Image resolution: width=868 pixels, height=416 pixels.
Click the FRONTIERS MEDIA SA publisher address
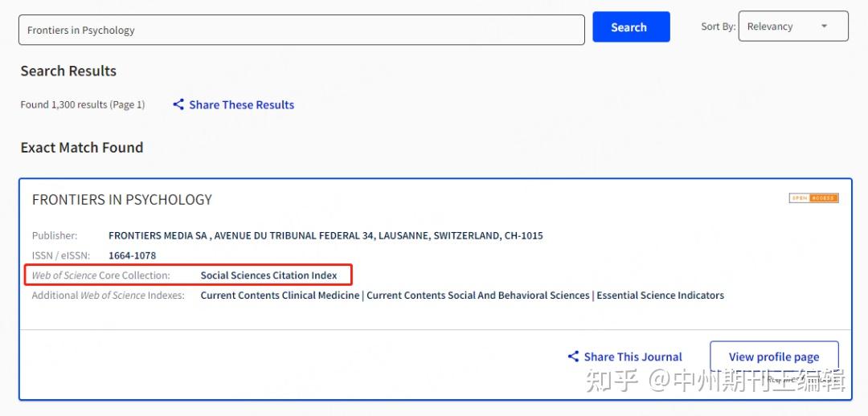pos(325,235)
